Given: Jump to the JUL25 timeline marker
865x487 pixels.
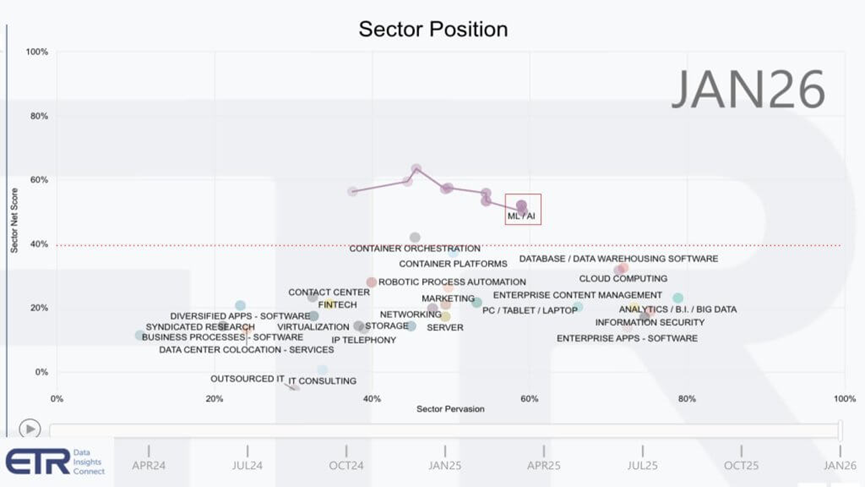Looking at the screenshot, I should (642, 465).
